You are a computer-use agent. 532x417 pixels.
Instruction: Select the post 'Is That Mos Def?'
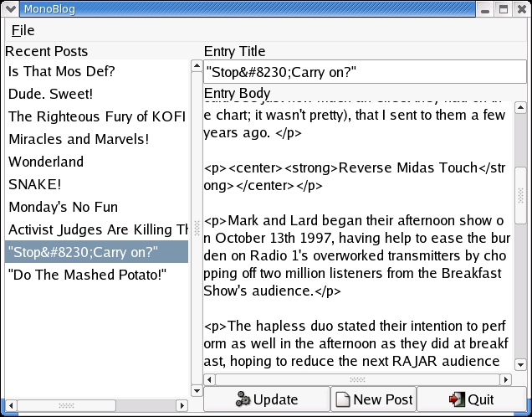[62, 71]
